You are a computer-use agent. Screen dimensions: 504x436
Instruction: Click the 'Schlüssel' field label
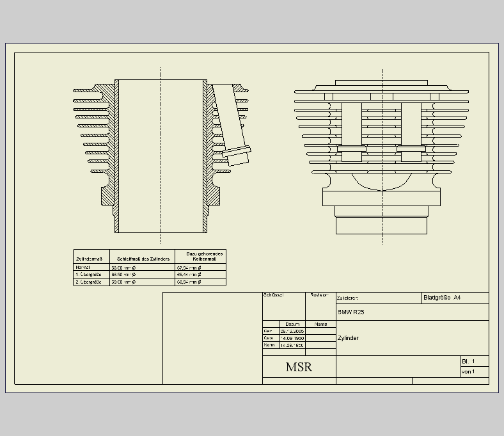273,295
